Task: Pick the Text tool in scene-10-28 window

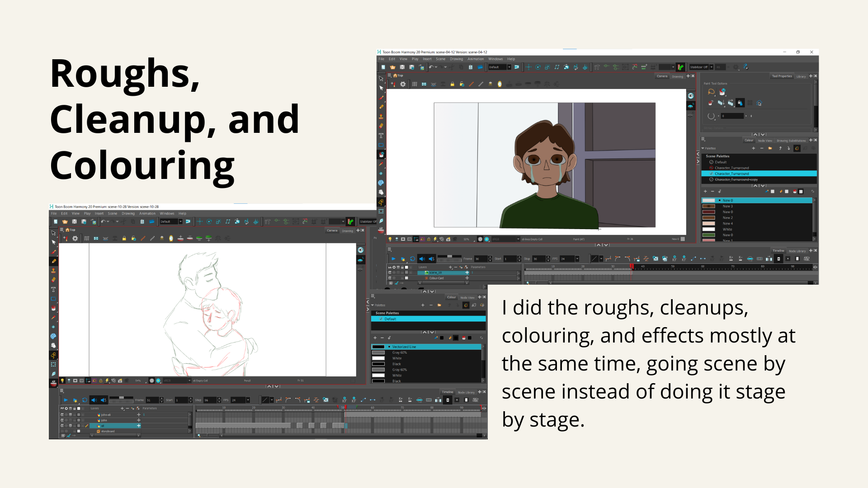Action: 53,289
